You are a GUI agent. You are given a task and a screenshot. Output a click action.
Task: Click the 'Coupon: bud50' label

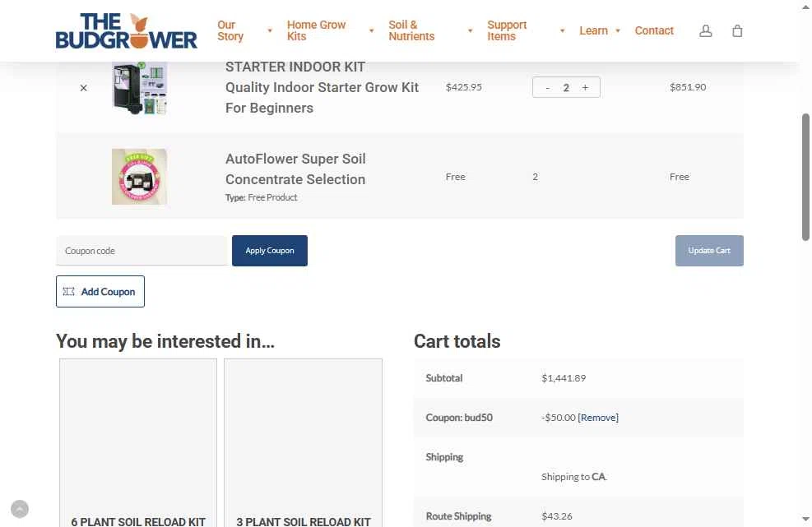coord(459,418)
